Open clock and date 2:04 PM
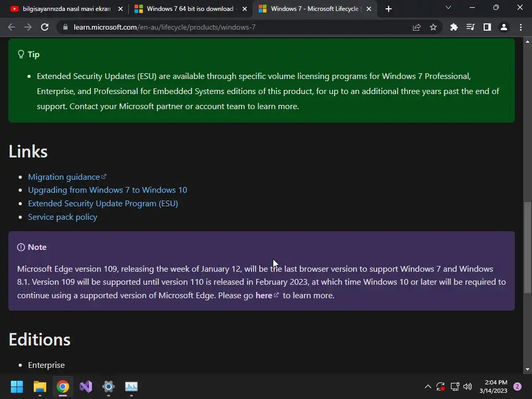 (494, 387)
